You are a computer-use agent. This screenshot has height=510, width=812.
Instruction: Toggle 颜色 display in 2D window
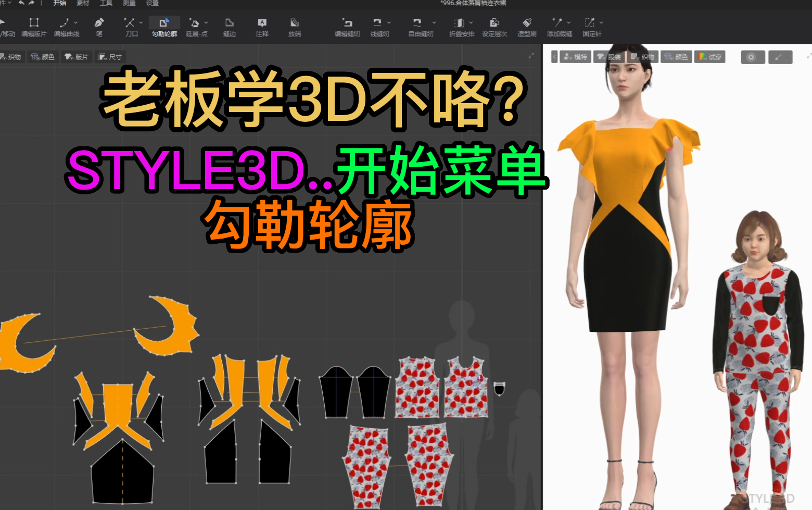(x=43, y=57)
